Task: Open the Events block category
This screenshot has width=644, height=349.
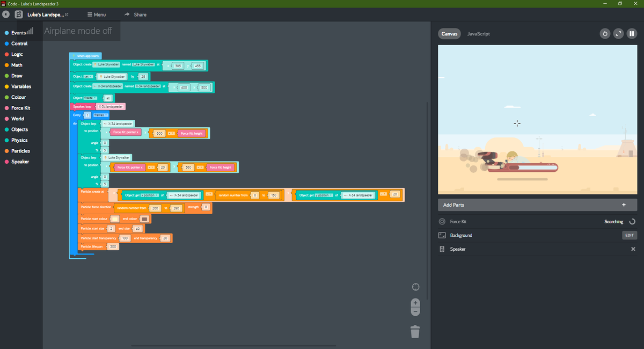Action: [x=15, y=33]
